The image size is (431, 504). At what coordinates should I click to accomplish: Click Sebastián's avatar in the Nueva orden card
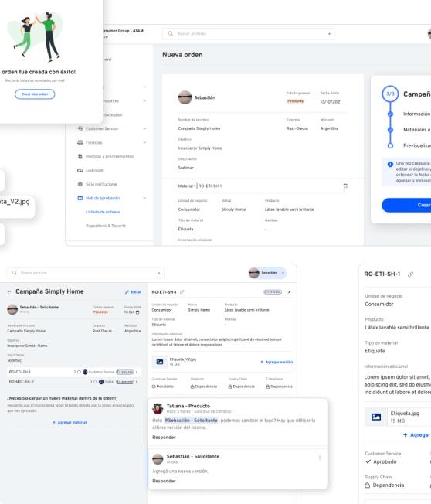coord(185,97)
